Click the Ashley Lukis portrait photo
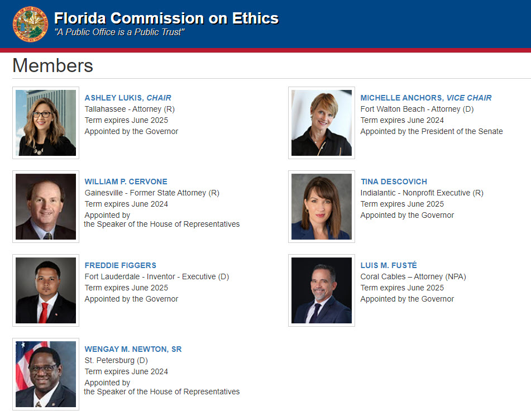Image resolution: width=531 pixels, height=420 pixels. tap(46, 123)
